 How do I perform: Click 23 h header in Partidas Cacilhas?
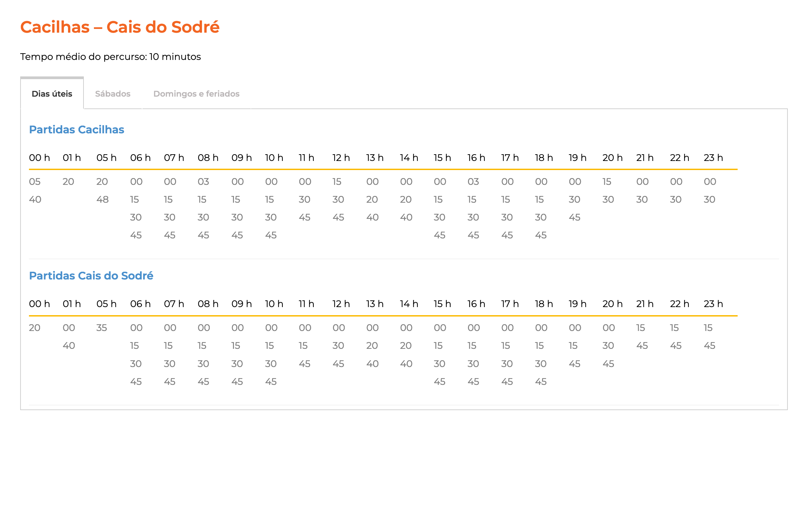pyautogui.click(x=714, y=158)
